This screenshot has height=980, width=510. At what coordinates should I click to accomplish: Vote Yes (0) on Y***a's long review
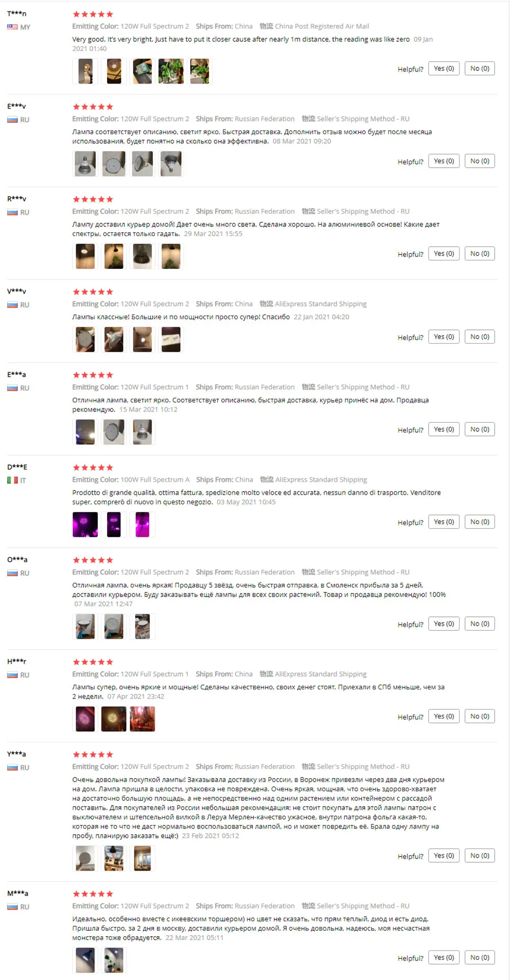coord(444,856)
